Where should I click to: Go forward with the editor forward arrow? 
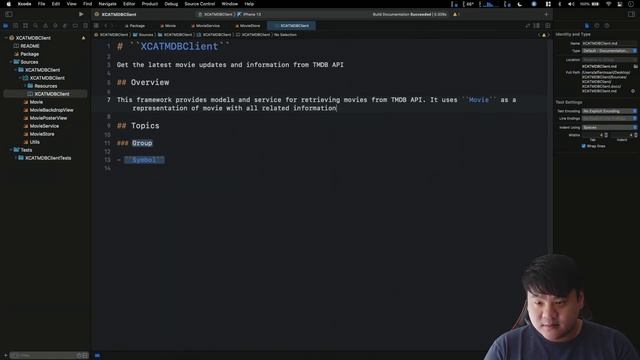click(112, 25)
